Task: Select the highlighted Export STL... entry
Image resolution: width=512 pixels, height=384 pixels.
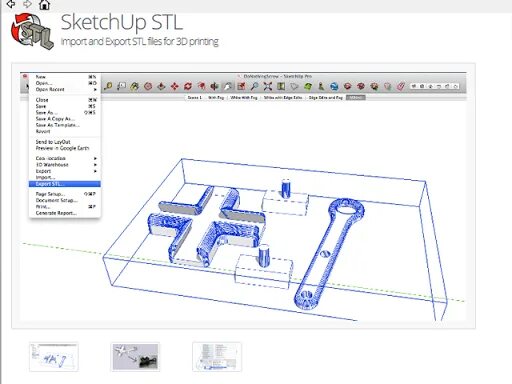Action: (x=65, y=184)
